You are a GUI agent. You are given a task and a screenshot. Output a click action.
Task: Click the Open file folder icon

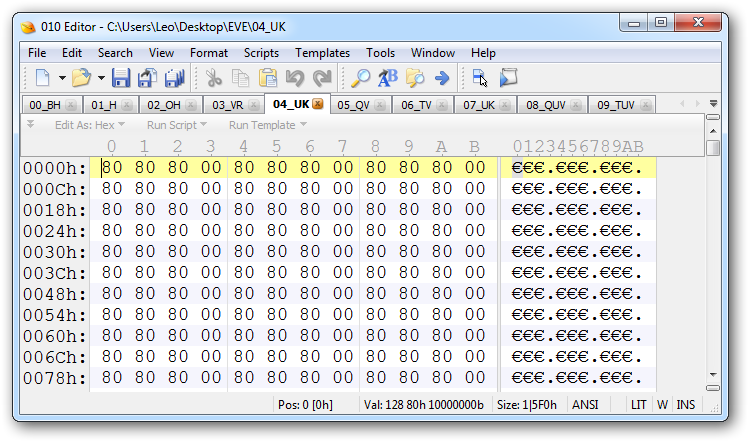click(82, 78)
